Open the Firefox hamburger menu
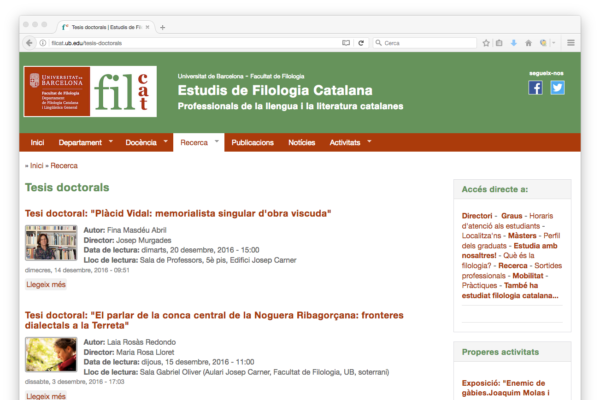Screen dimensions: 600x400 571,43
